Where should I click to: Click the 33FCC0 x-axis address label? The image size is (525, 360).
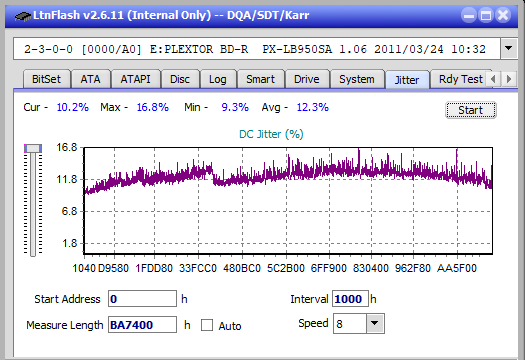[x=198, y=268]
